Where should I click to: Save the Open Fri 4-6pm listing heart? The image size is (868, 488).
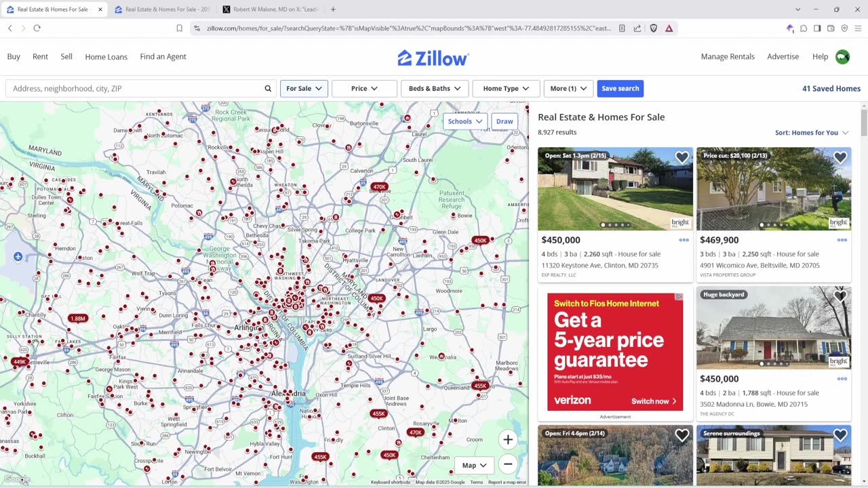[682, 435]
